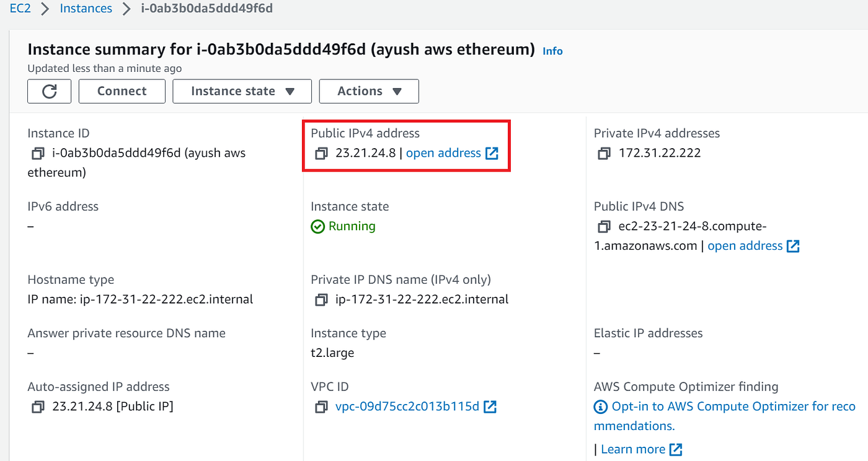This screenshot has width=868, height=461.
Task: Go to the Instances breadcrumb
Action: (86, 9)
